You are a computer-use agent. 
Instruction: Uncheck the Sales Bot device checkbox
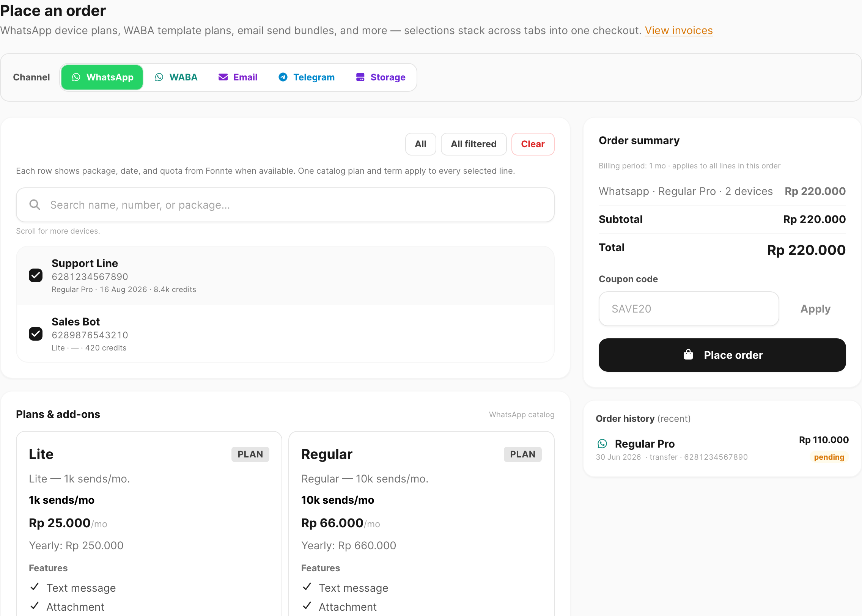pos(36,334)
